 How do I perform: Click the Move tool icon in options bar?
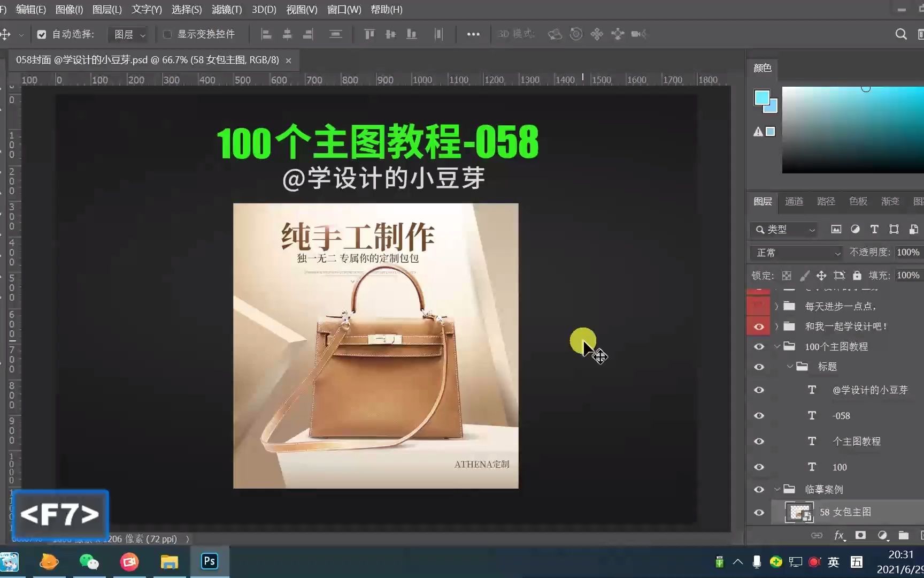5,34
